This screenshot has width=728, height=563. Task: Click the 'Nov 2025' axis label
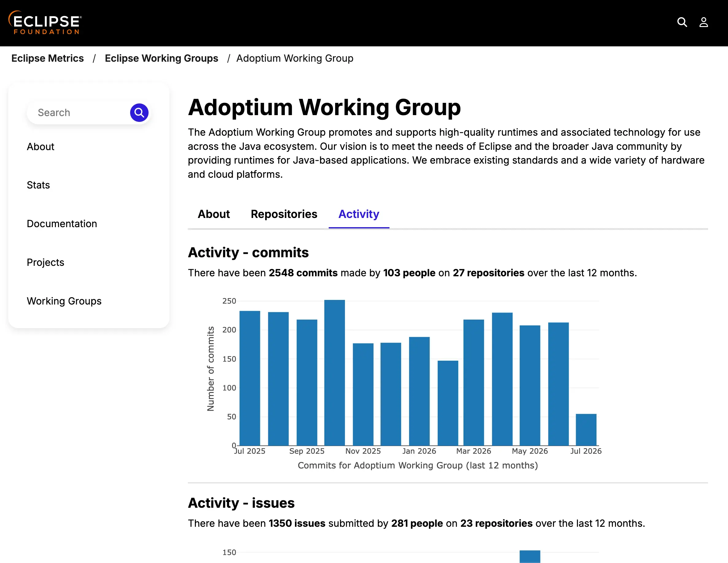tap(363, 451)
